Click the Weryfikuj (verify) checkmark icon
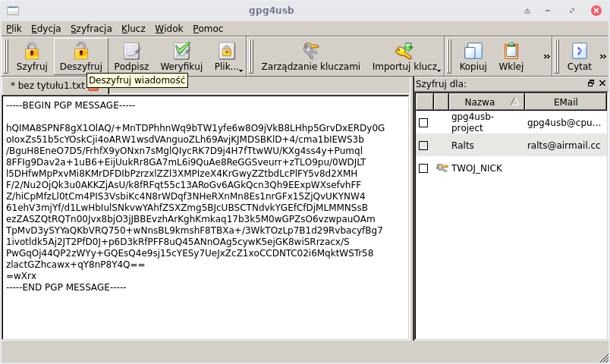Image resolution: width=610 pixels, height=364 pixels. pos(181,51)
